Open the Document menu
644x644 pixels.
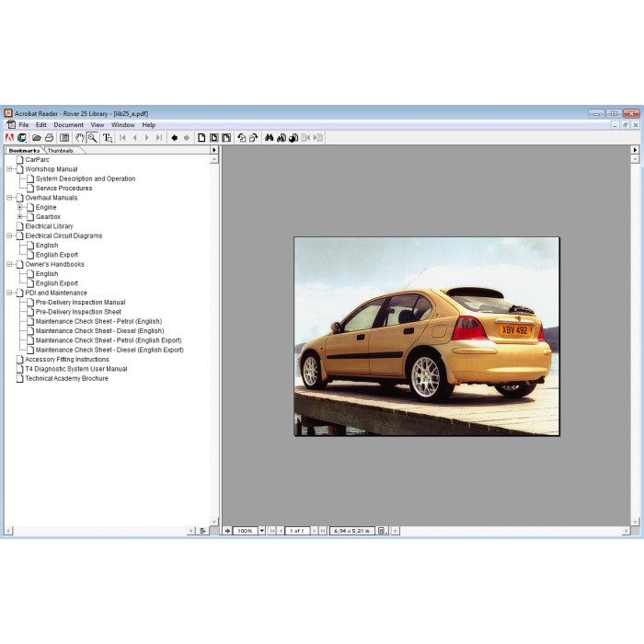click(69, 125)
